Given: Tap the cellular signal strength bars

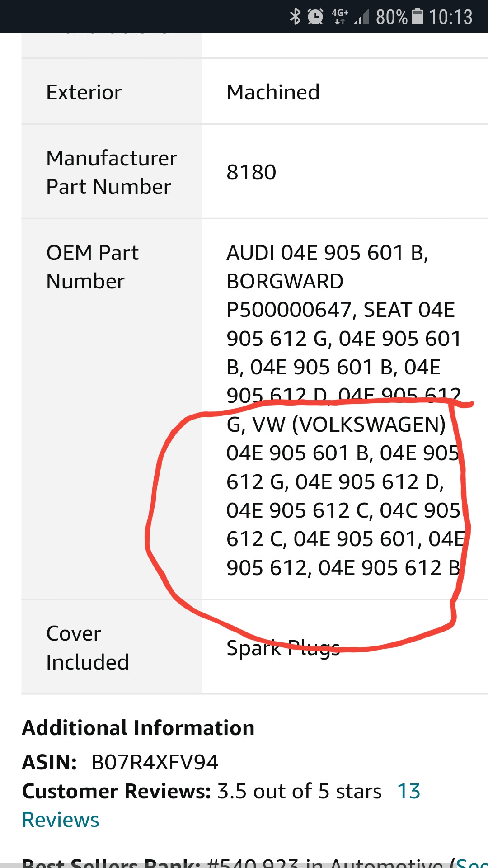Looking at the screenshot, I should tap(361, 16).
